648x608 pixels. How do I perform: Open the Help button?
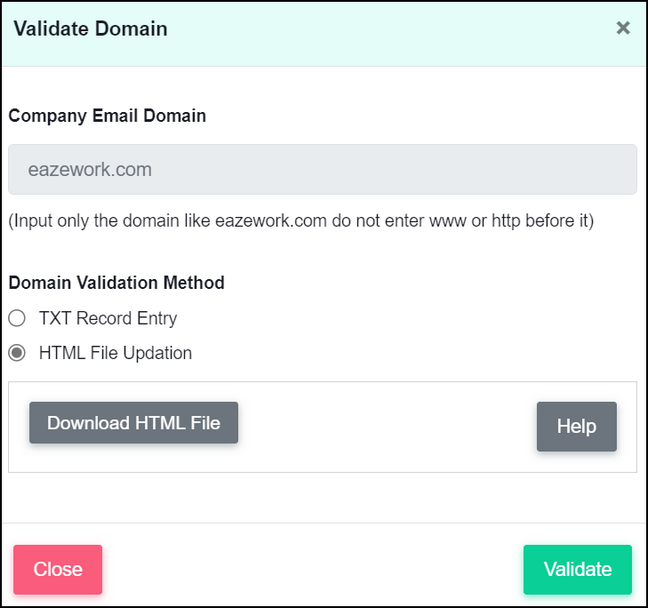pyautogui.click(x=577, y=427)
